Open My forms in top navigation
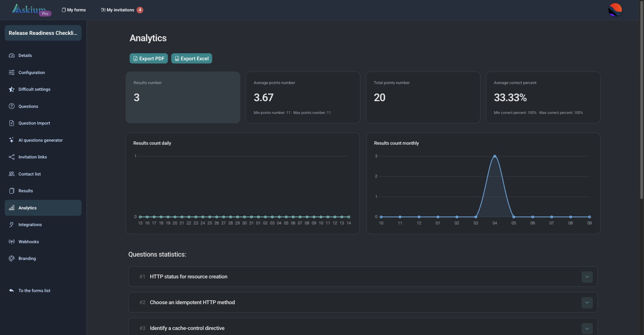 74,10
